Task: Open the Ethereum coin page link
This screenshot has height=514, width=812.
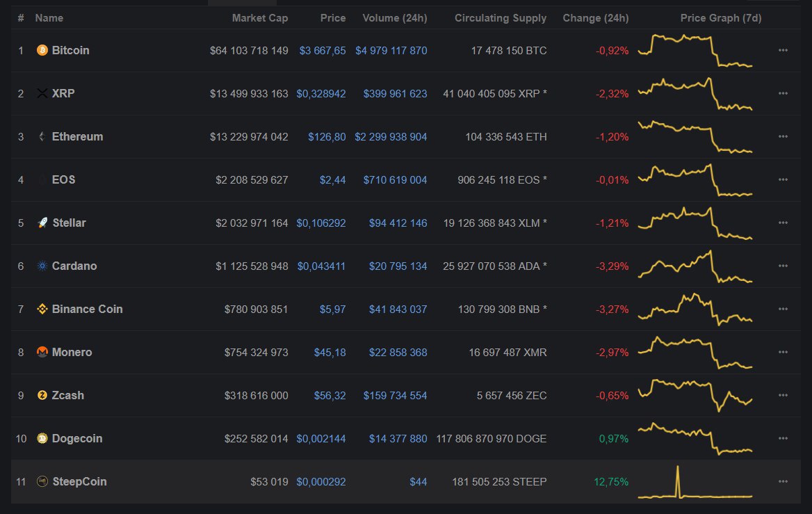Action: click(x=78, y=136)
